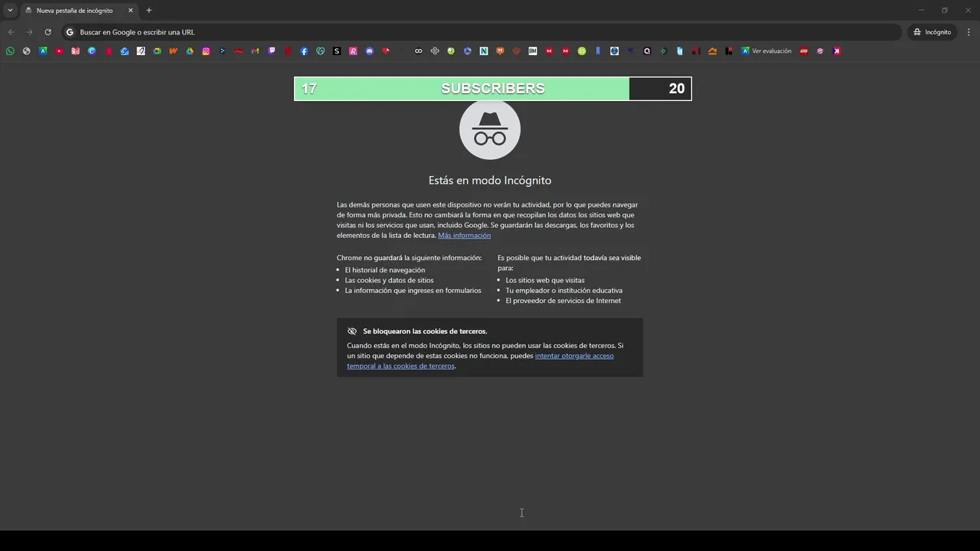Open the orange quote bubble bookmark

point(500,51)
